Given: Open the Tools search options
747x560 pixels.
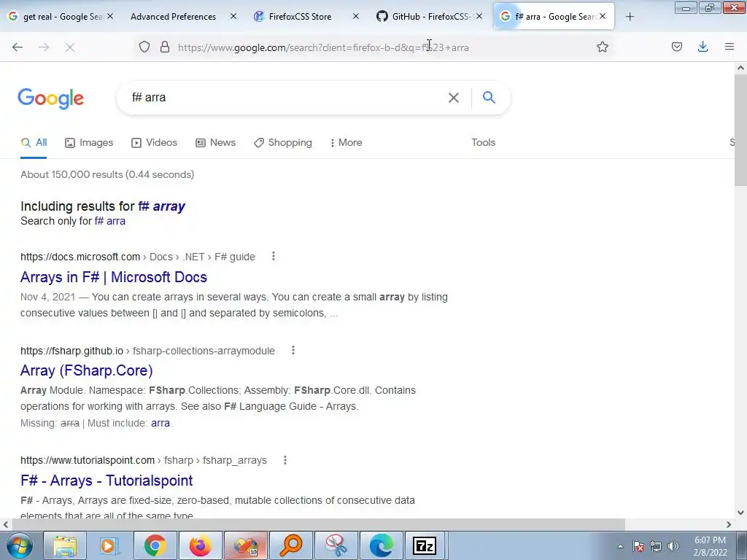Looking at the screenshot, I should coord(483,142).
